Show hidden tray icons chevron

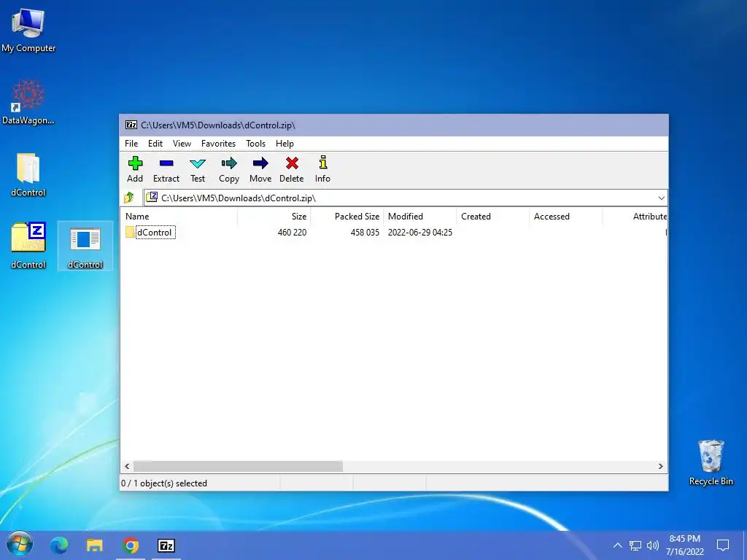[x=617, y=545]
